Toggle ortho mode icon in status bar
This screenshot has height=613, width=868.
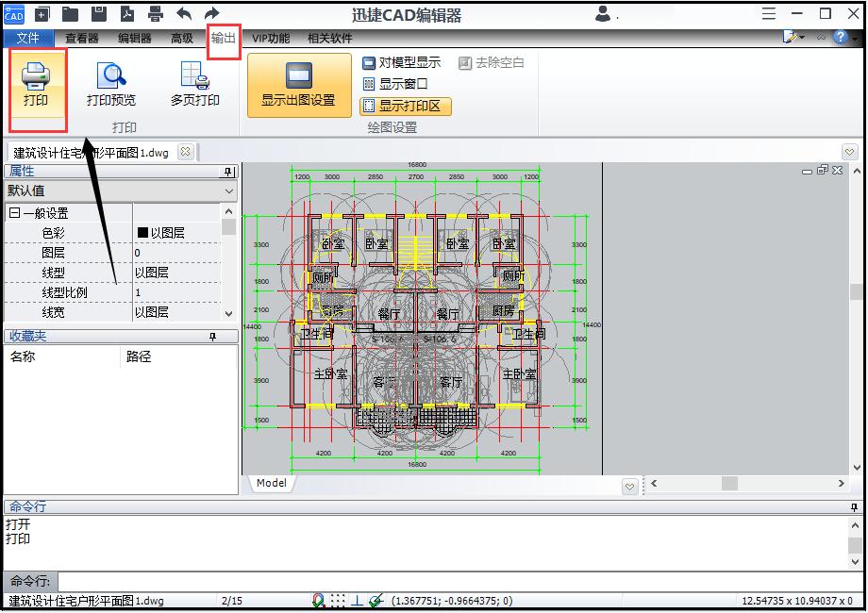[357, 598]
